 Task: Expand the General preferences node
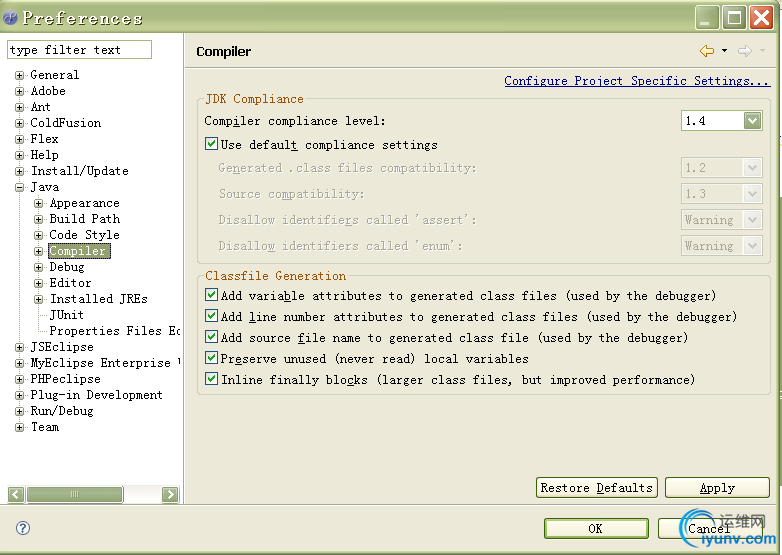click(x=19, y=75)
